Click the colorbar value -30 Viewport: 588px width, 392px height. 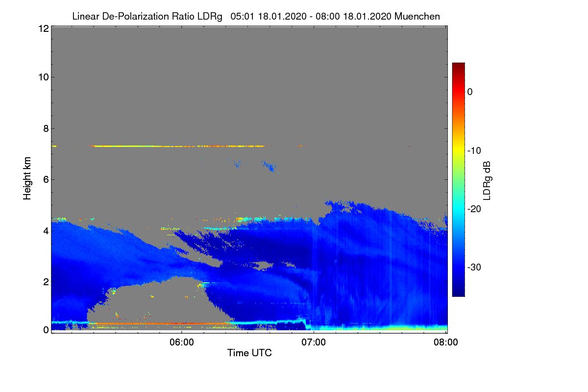(473, 267)
